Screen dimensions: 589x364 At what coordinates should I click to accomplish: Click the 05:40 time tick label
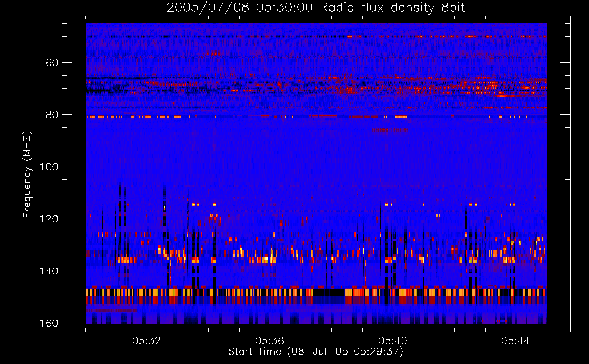click(392, 341)
